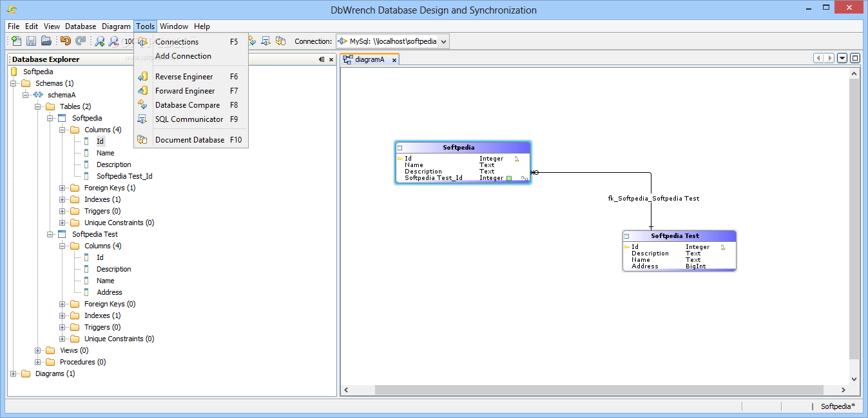Click the Softpedia* status bar entry
This screenshot has width=868, height=418.
pyautogui.click(x=838, y=406)
